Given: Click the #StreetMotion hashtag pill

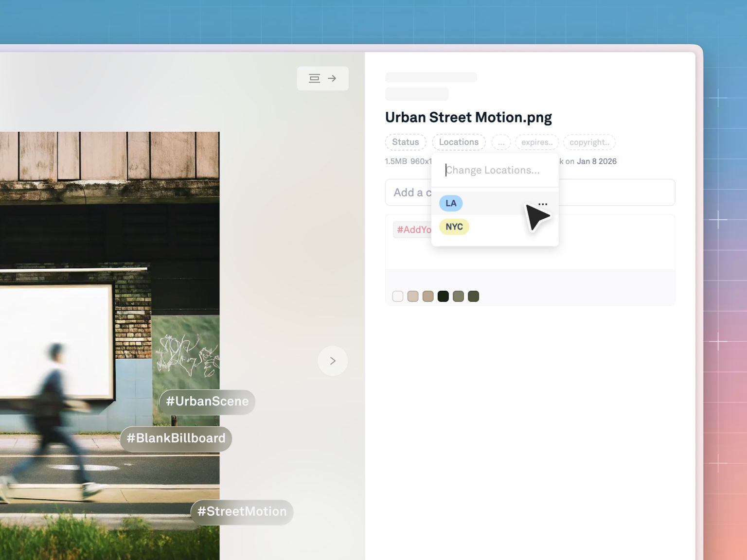Looking at the screenshot, I should (x=242, y=512).
